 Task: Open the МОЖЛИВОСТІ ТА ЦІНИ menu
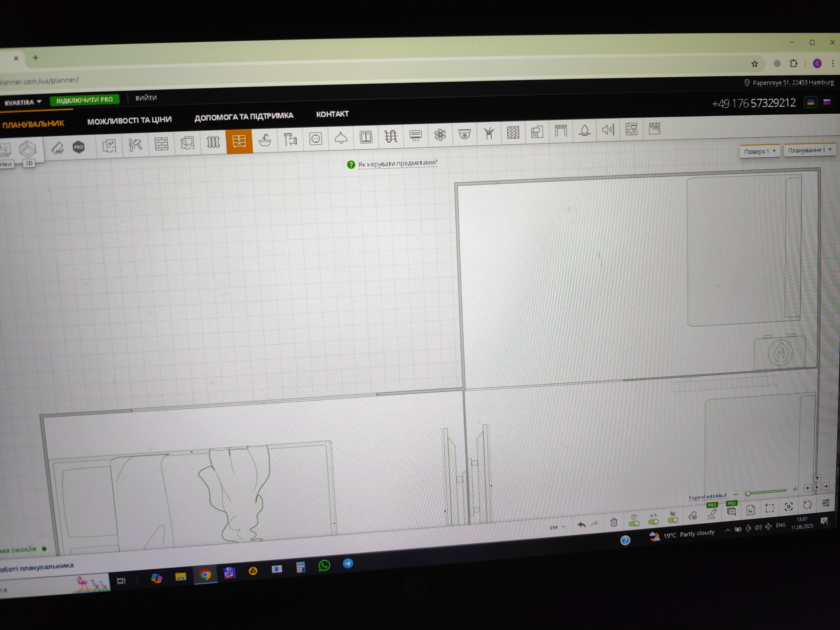point(129,120)
